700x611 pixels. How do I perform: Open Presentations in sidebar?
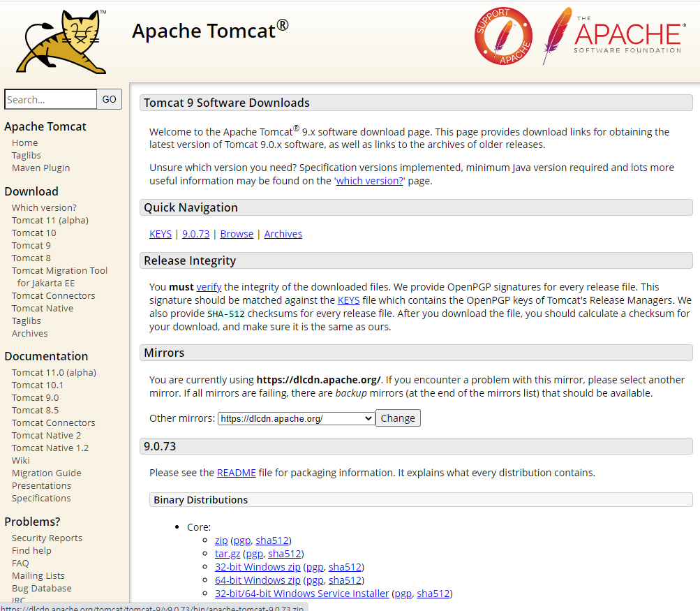pos(41,485)
